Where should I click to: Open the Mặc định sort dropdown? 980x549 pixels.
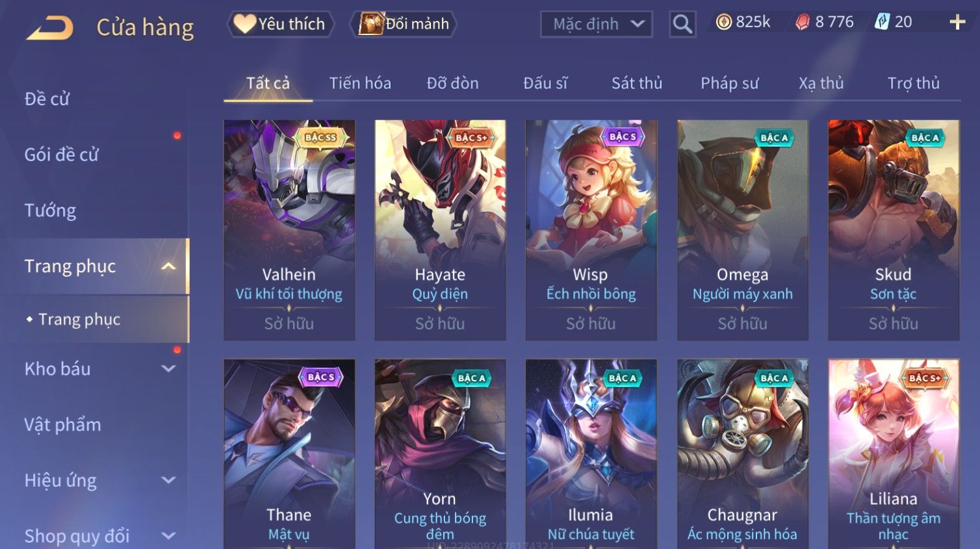coord(597,24)
